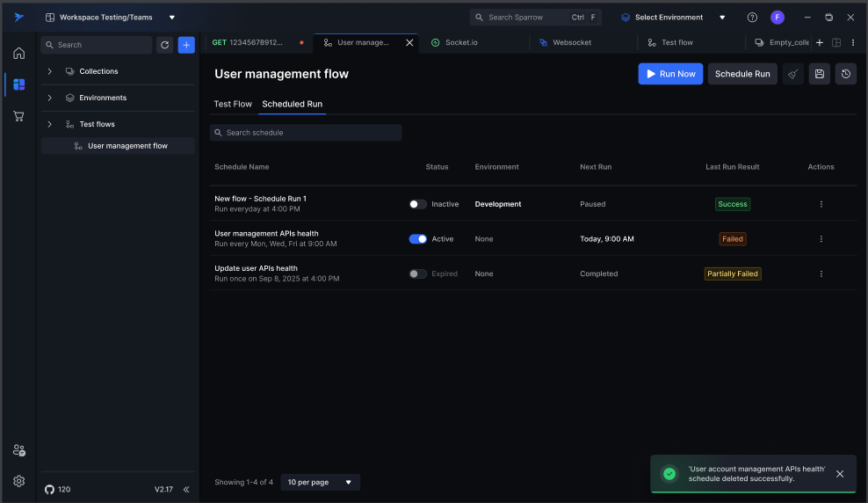Expand the Collections tree section
The height and width of the screenshot is (503, 868).
click(50, 71)
